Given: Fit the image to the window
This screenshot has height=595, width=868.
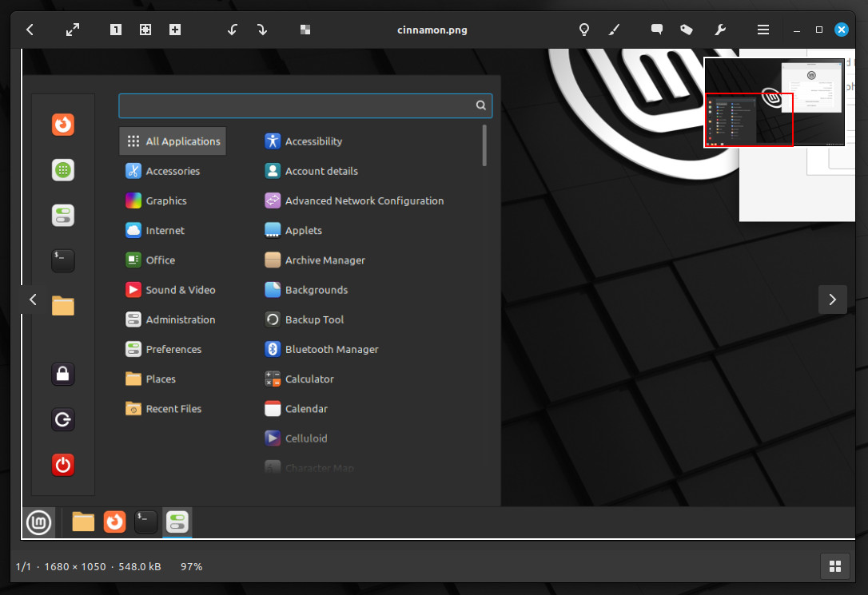Looking at the screenshot, I should coord(145,30).
